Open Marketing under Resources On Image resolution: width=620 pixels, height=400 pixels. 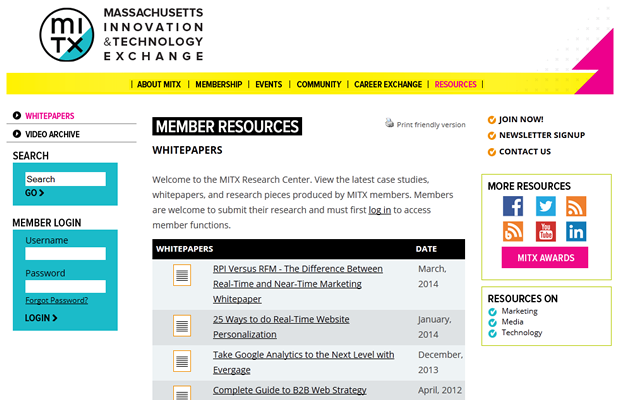click(520, 311)
